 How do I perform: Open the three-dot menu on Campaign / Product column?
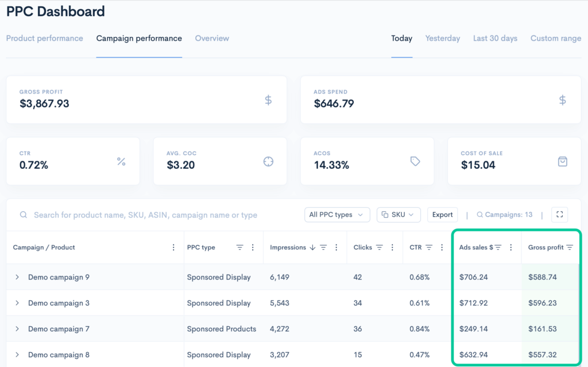[x=173, y=246]
